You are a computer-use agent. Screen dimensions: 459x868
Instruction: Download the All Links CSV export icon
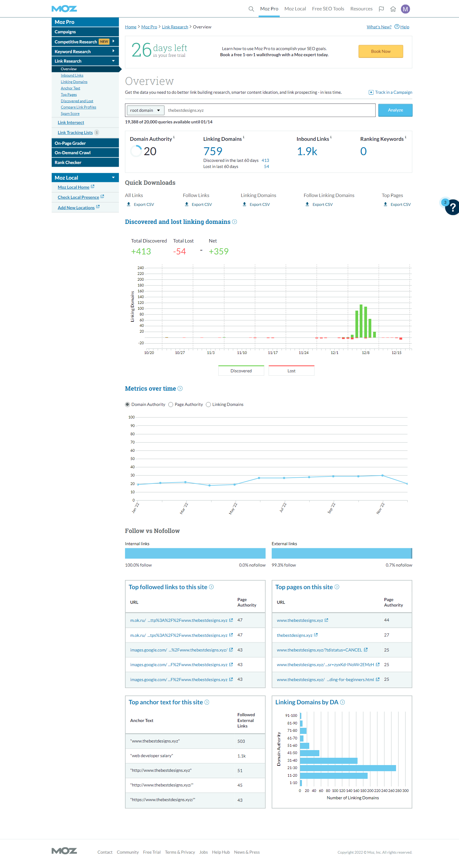coord(128,204)
